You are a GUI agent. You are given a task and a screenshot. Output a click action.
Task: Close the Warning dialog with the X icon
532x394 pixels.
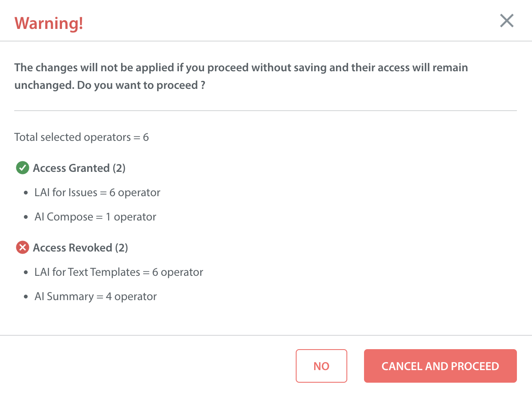(507, 21)
